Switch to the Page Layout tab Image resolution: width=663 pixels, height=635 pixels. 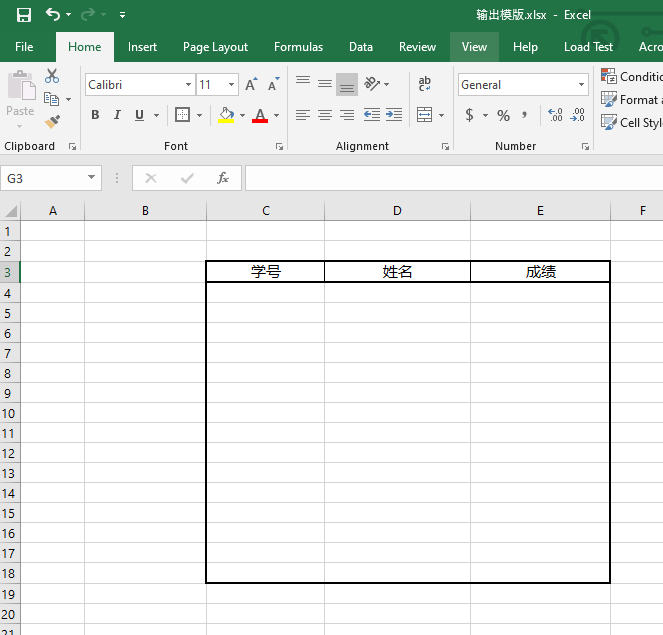pos(215,47)
